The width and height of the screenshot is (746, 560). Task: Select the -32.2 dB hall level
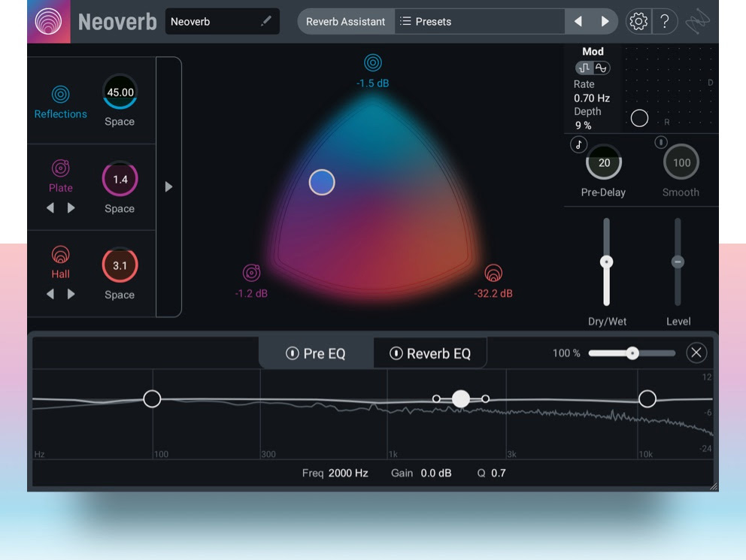[x=493, y=293]
